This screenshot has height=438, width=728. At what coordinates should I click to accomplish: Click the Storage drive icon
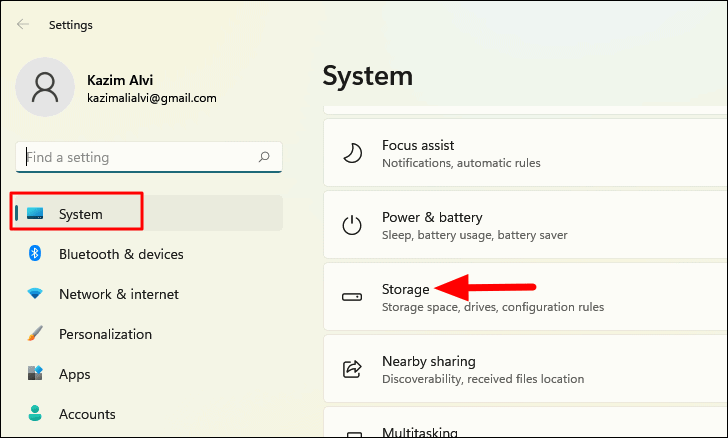tap(352, 297)
